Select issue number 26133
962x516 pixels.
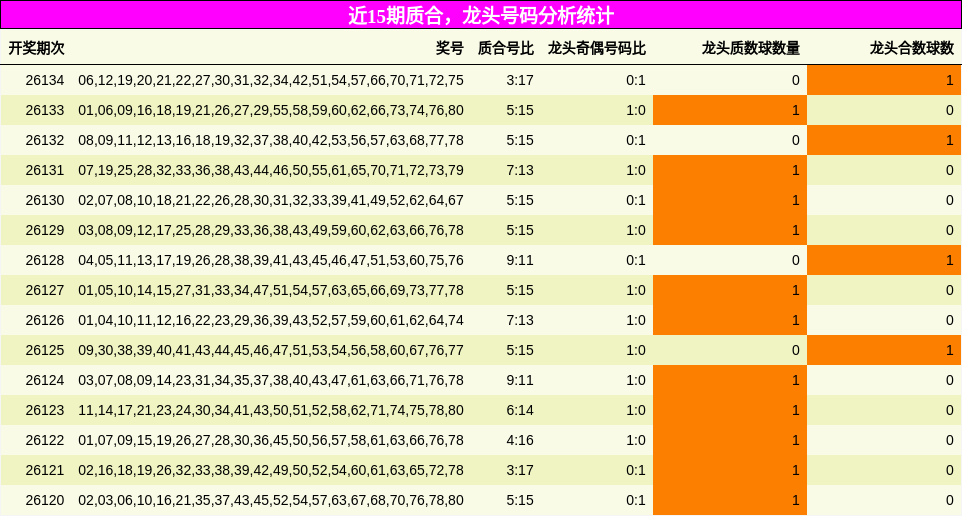(x=45, y=110)
